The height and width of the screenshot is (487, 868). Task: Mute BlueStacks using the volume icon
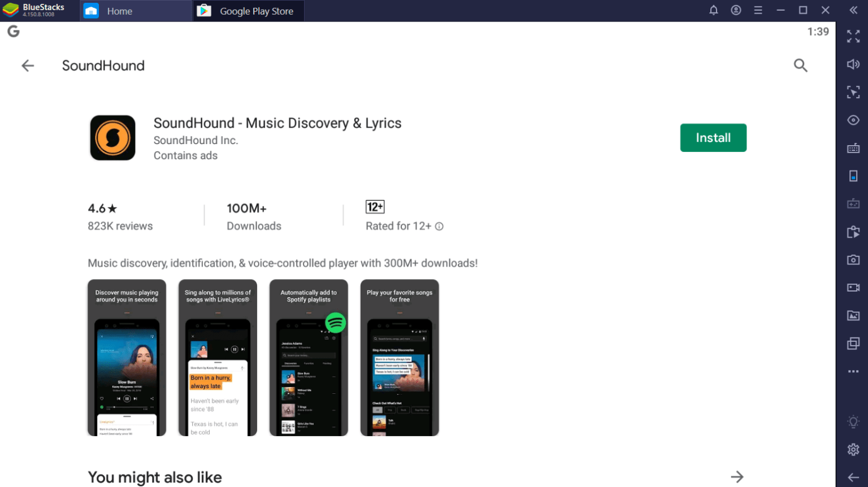point(853,64)
